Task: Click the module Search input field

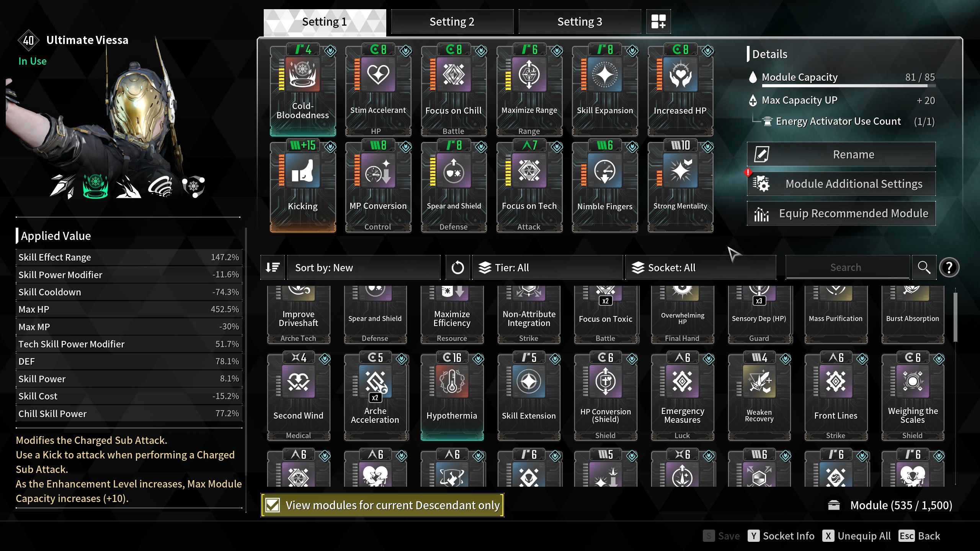Action: pos(847,267)
